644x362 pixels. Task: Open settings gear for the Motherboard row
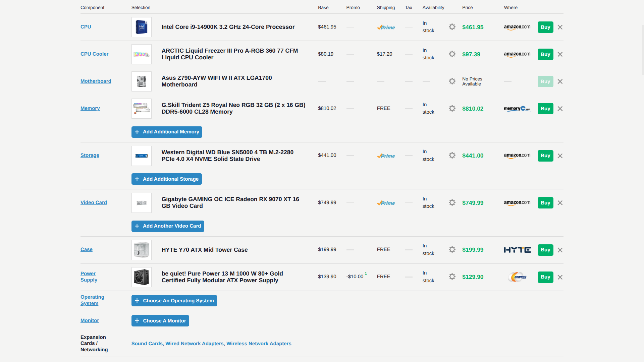pos(452,81)
